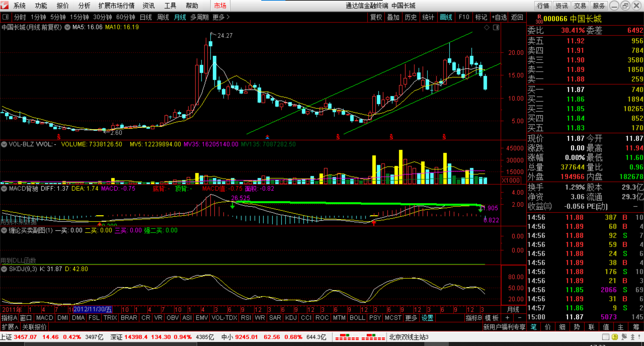Open the 扩展市场行情 menu
The height and width of the screenshot is (346, 644).
pos(116,6)
